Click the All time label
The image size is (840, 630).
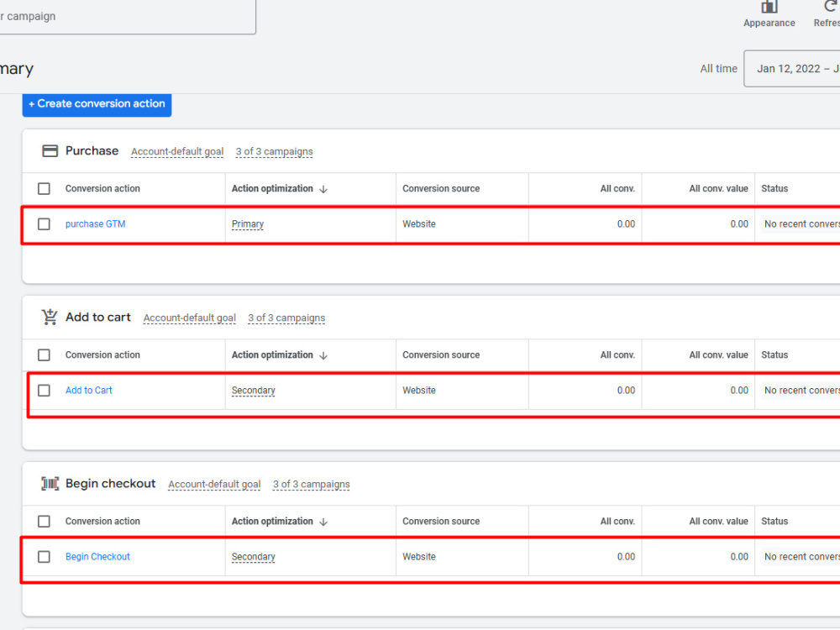coord(718,69)
